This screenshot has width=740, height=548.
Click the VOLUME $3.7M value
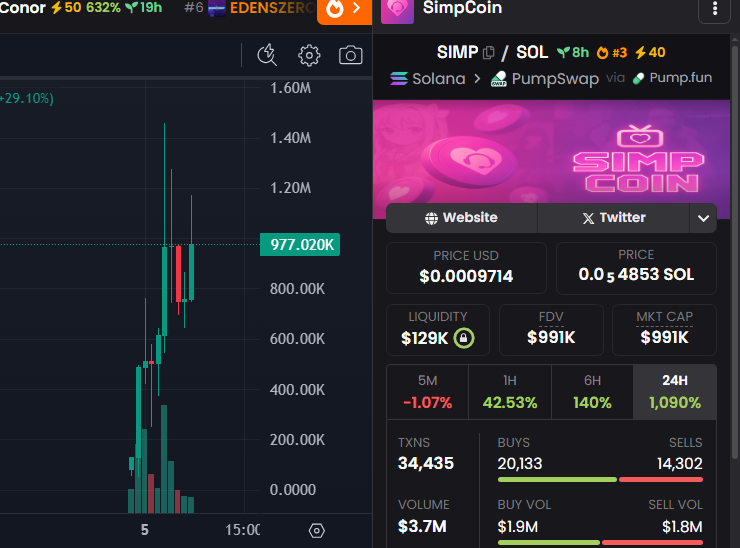422,526
